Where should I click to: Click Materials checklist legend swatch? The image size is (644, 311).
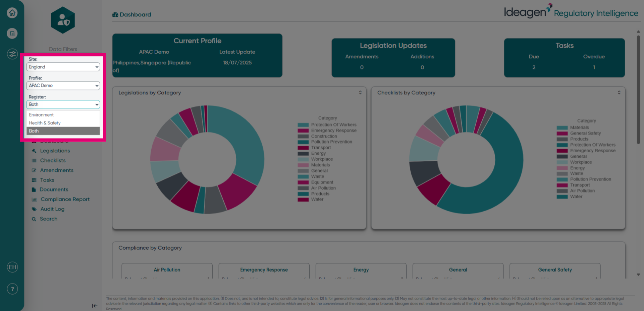[562, 127]
